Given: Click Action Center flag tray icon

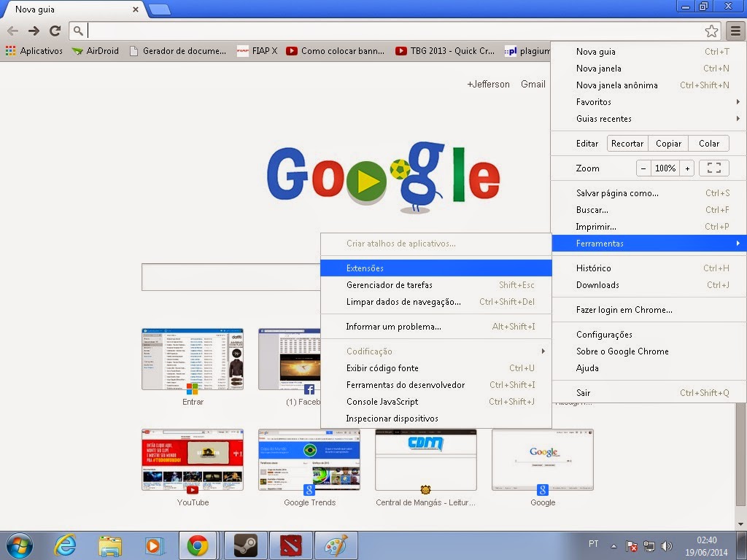Looking at the screenshot, I should [632, 545].
